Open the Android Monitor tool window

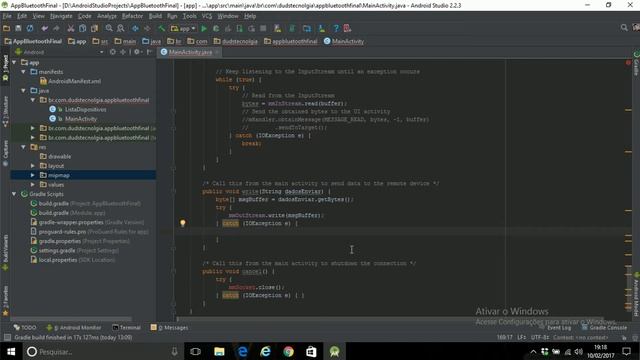point(74,327)
